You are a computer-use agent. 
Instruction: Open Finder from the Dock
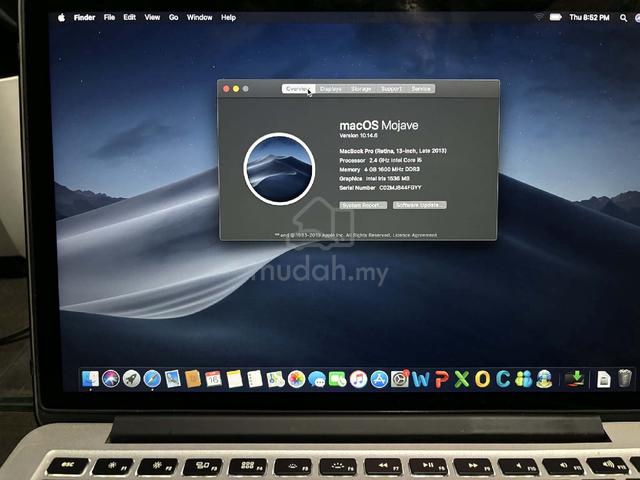click(x=90, y=379)
